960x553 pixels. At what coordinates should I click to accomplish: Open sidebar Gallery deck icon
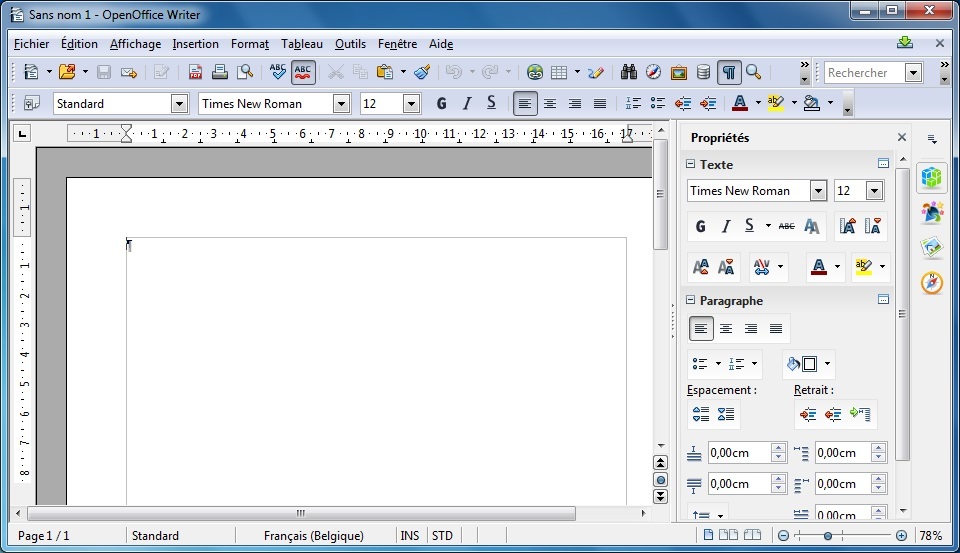click(932, 247)
